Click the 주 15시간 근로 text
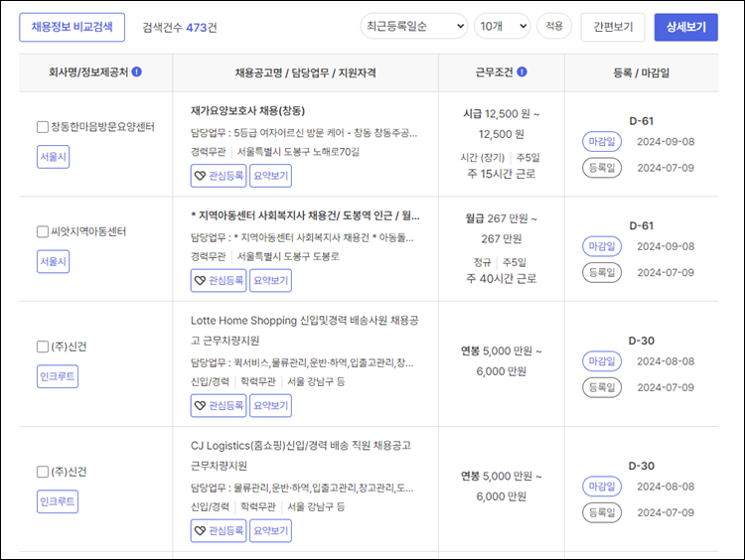The width and height of the screenshot is (745, 560). tap(502, 174)
